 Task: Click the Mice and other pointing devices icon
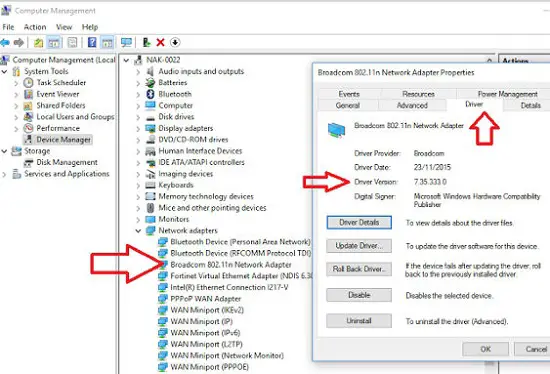[x=150, y=208]
